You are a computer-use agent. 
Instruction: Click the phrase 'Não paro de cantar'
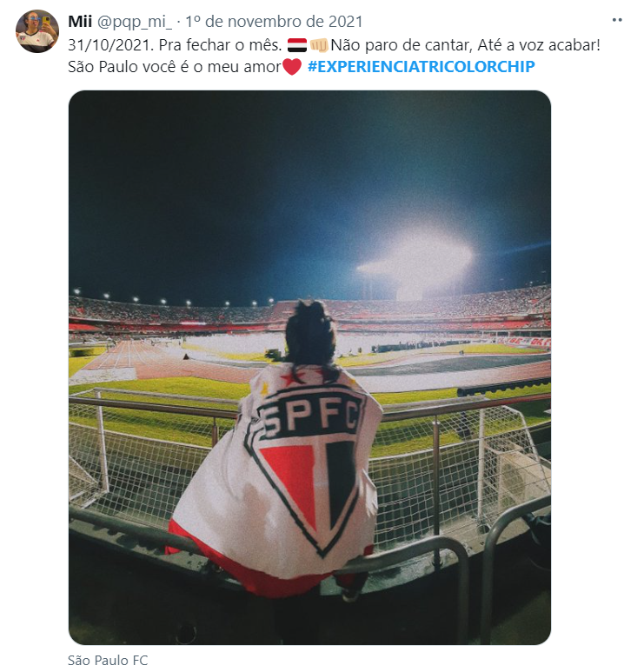click(401, 45)
